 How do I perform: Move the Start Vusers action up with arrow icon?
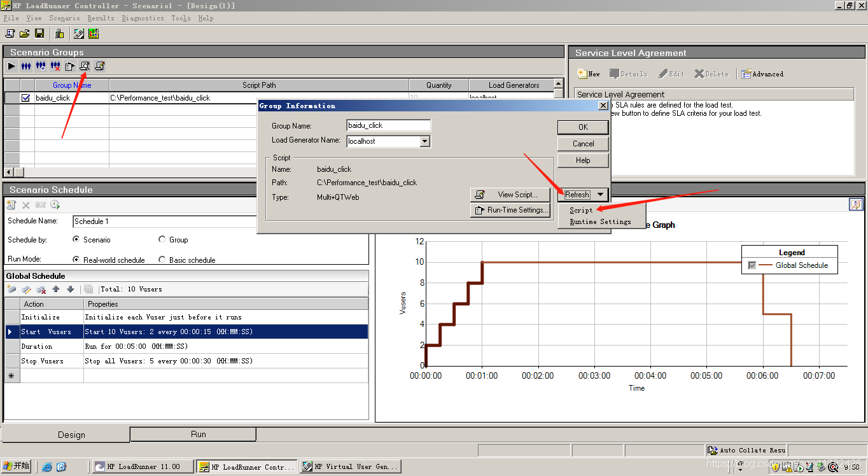point(57,289)
